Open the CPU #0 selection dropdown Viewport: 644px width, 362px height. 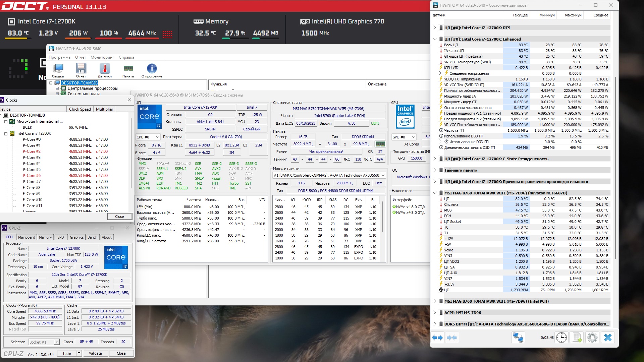tap(148, 137)
